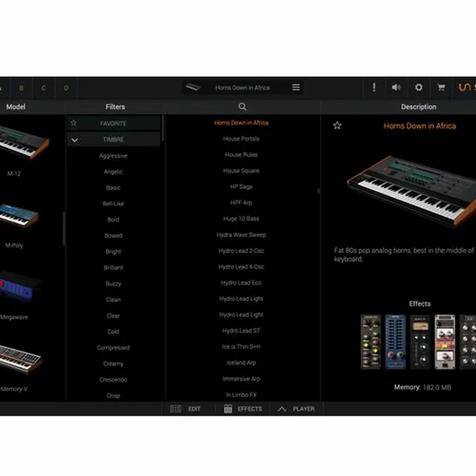Filter by Angelic timbre
Viewport: 476px width, 476px height.
click(113, 172)
